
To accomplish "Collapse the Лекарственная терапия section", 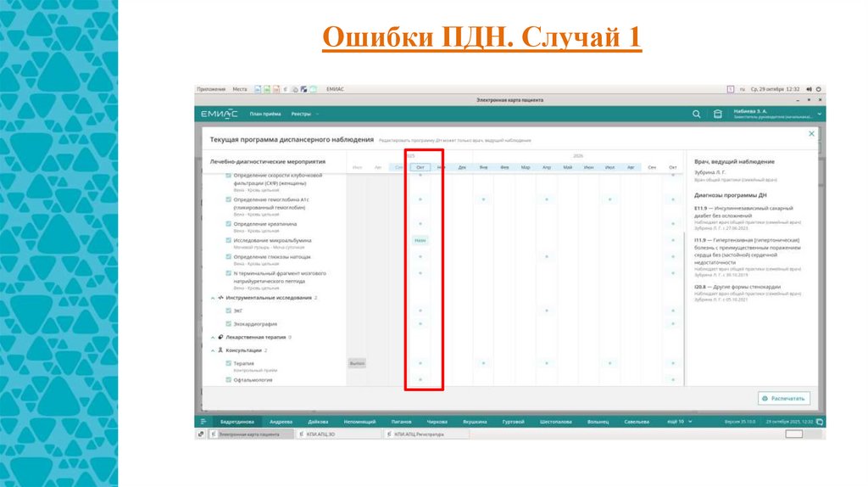I will pos(213,338).
